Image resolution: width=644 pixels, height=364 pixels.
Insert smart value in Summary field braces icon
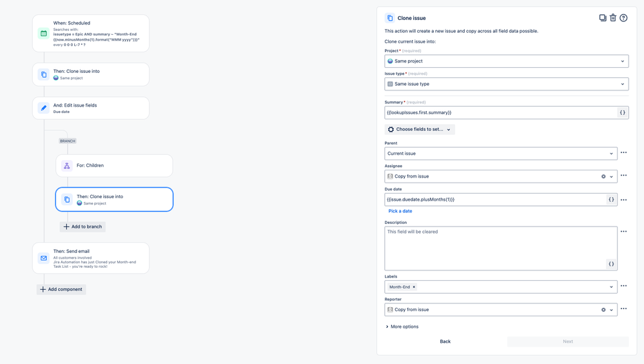[x=622, y=112]
